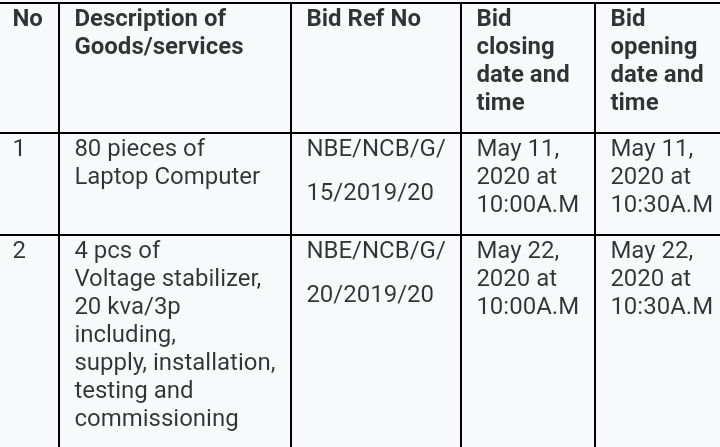Click 'Bid closing date and time' header
720x447 pixels.
523,60
